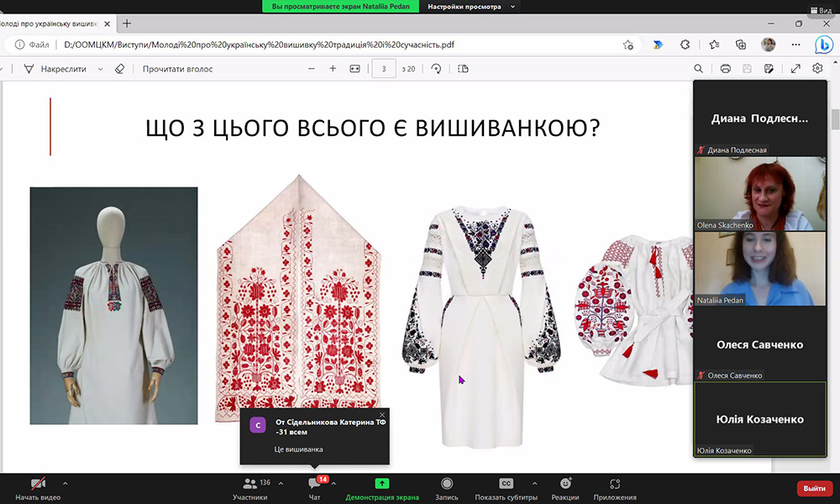The height and width of the screenshot is (504, 840).
Task: Add page to favorites star icon
Action: (x=627, y=45)
